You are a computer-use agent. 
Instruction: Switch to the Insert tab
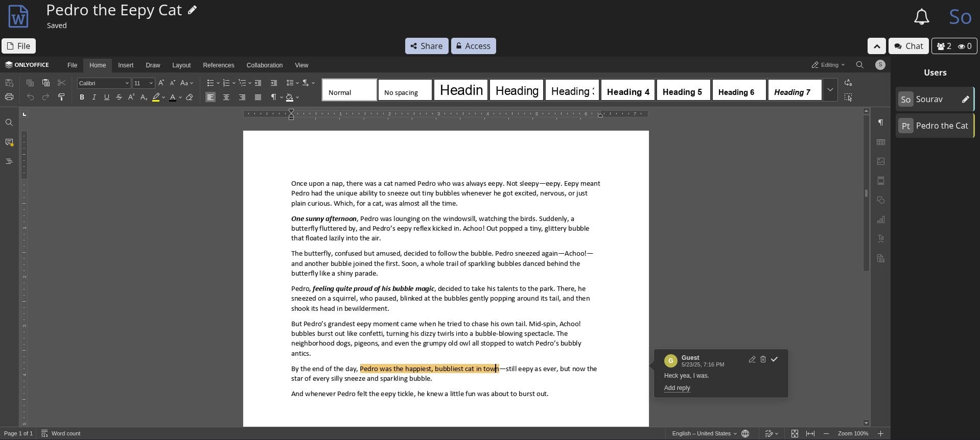click(x=126, y=65)
